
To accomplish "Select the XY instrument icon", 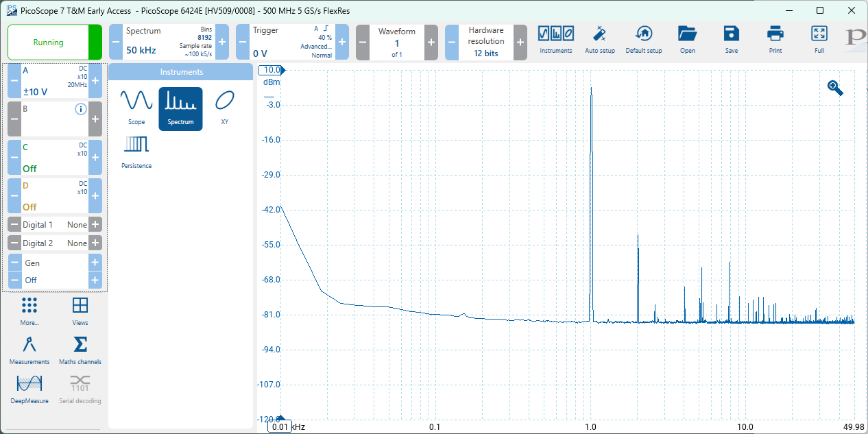I will 224,108.
